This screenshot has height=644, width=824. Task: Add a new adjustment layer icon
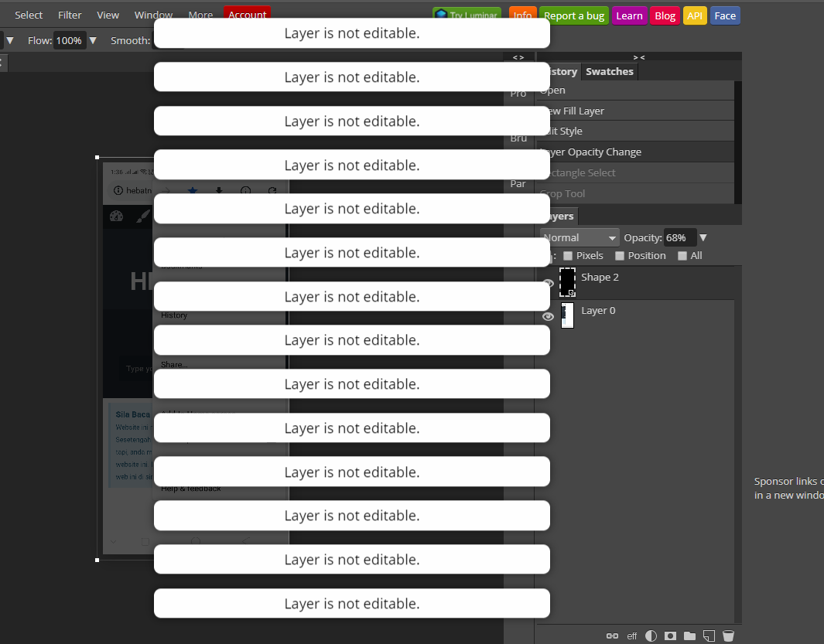point(651,635)
